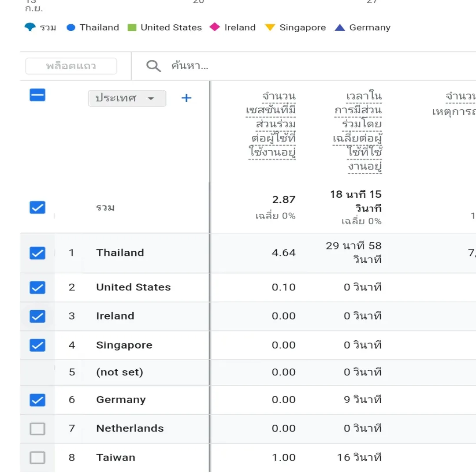Uncheck the Germany row checkbox

(x=37, y=400)
